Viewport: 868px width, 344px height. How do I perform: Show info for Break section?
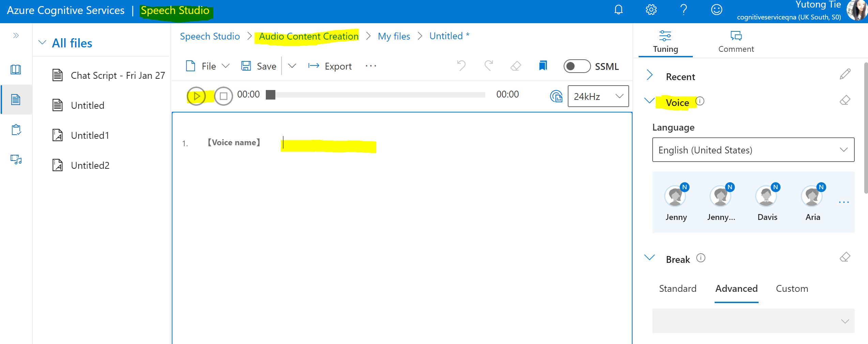[701, 258]
